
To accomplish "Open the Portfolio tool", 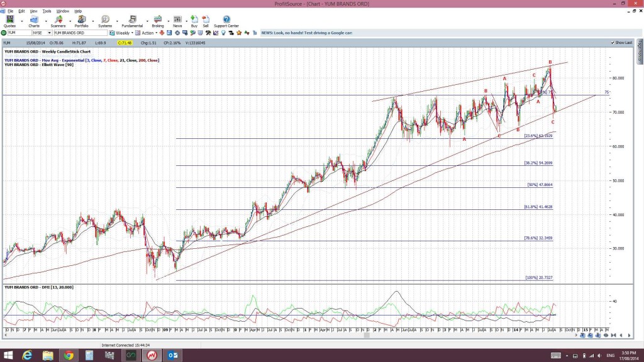I will (x=81, y=21).
